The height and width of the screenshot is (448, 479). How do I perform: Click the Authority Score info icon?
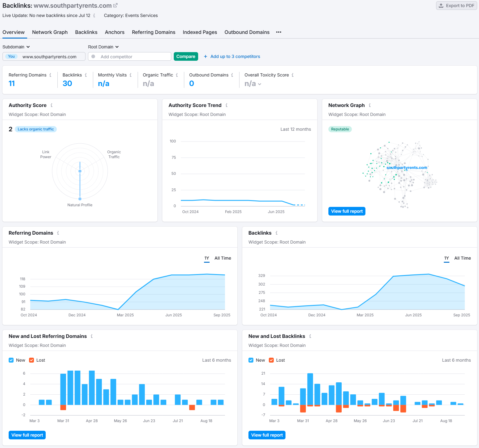coord(52,105)
